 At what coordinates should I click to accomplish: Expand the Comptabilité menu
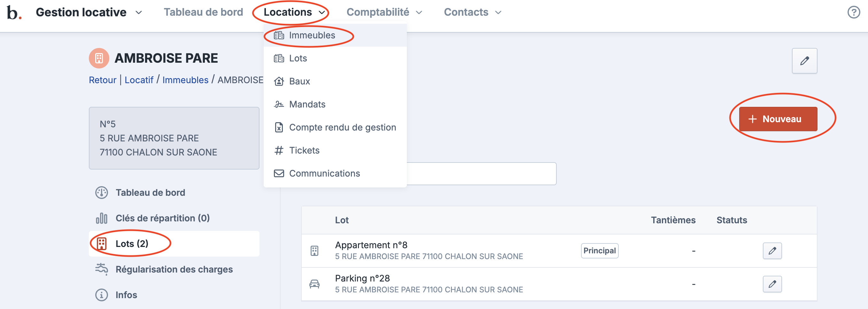[x=384, y=12]
